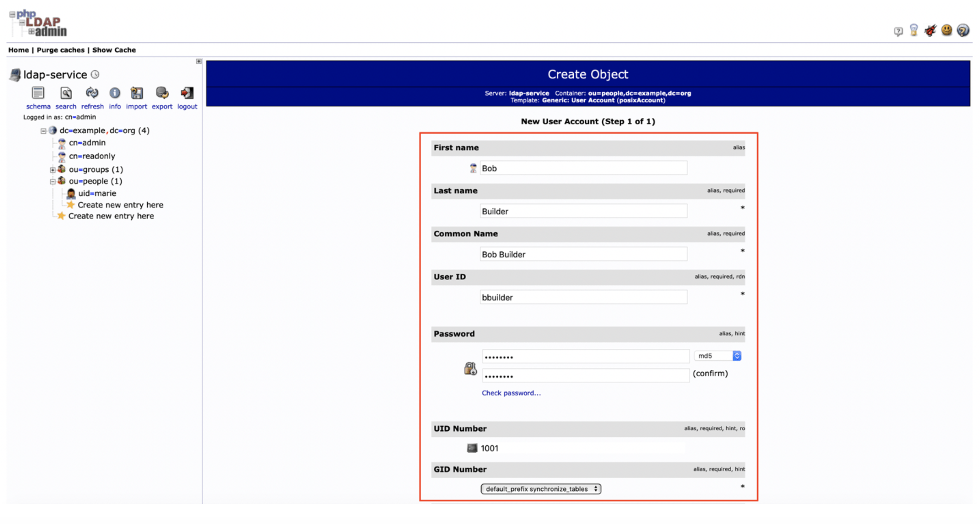Select cn=admin entry in tree
This screenshot has width=980, height=524.
(87, 143)
